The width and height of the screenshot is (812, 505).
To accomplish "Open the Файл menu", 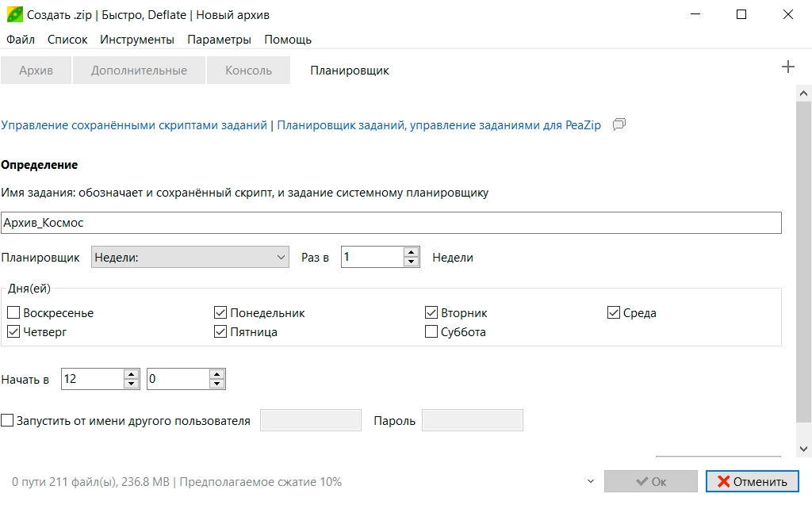I will pyautogui.click(x=20, y=40).
